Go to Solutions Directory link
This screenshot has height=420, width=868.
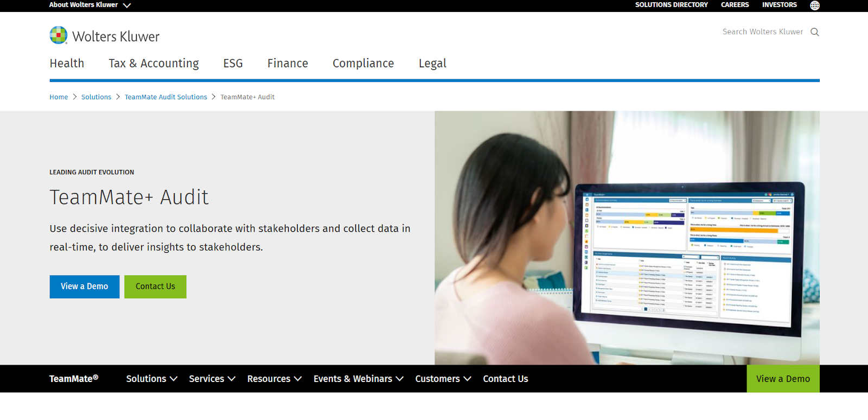coord(671,5)
